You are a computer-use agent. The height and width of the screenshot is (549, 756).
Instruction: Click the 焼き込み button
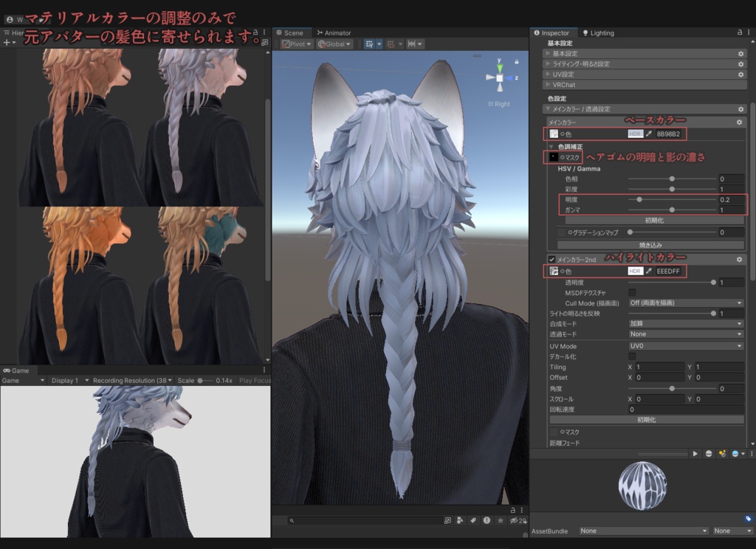[650, 245]
